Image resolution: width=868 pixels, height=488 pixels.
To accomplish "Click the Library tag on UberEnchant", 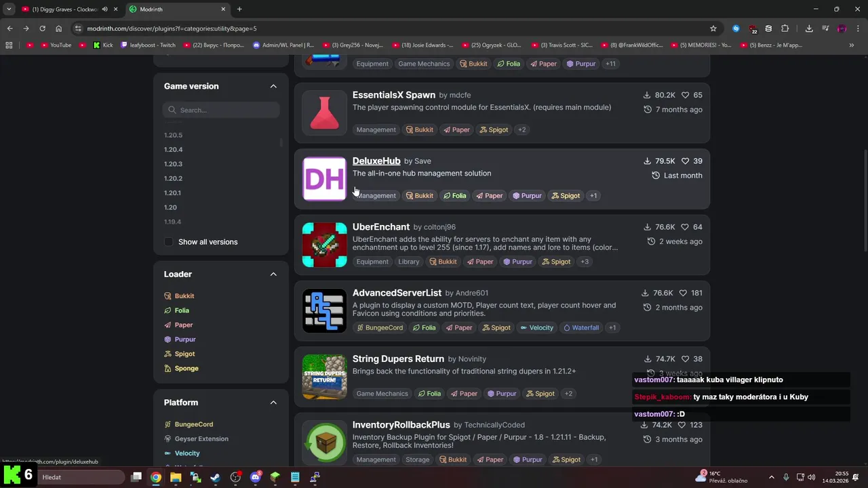I will 409,262.
